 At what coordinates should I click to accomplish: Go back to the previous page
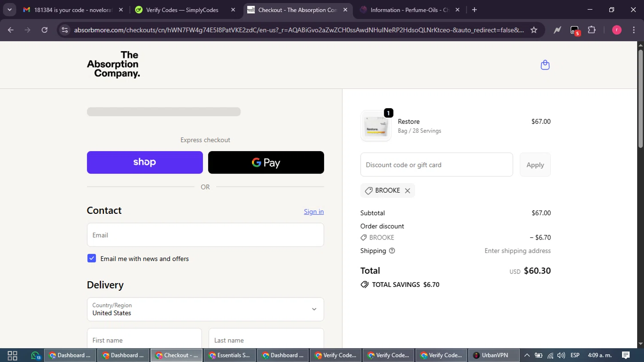coord(11,30)
